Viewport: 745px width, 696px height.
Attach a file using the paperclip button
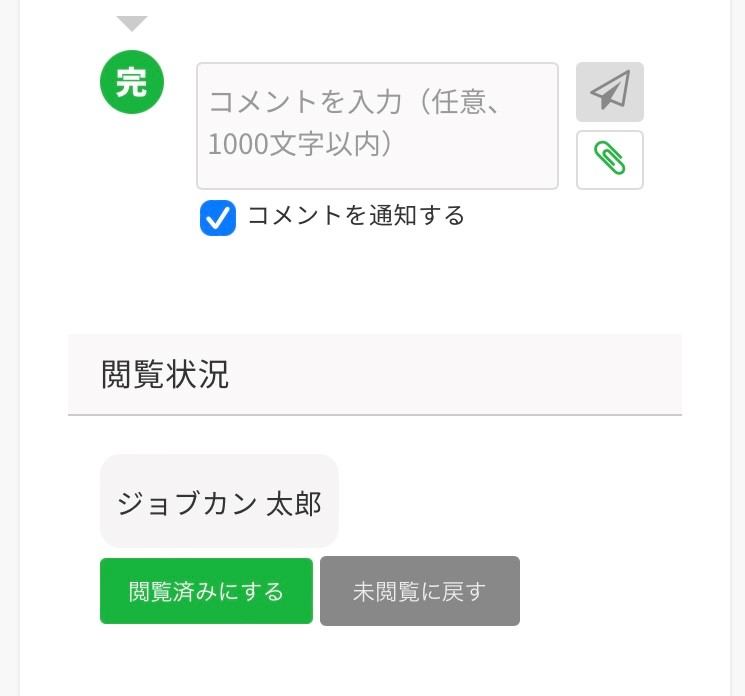tap(610, 160)
